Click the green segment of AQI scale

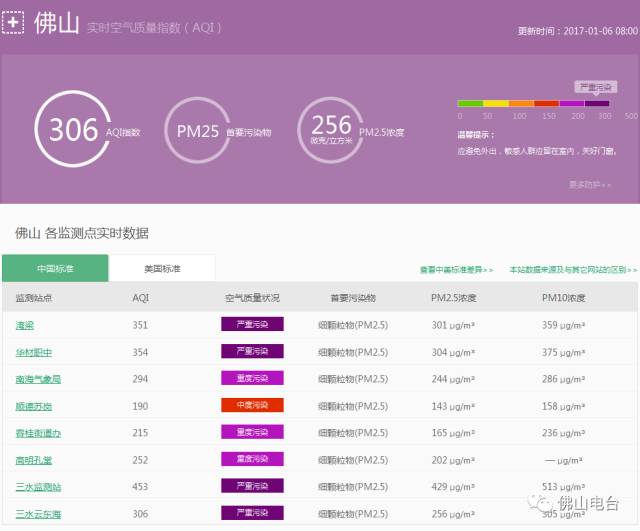(470, 103)
